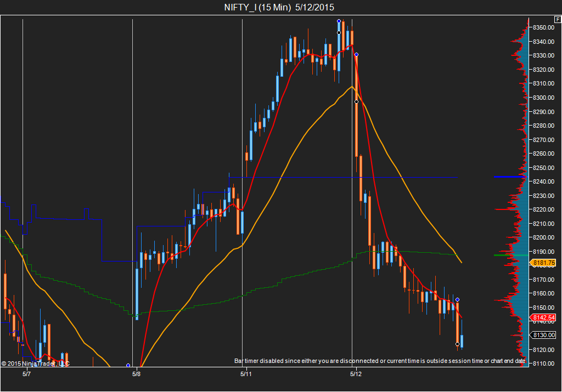The image size is (562, 392).
Task: Select the orange 8181.75 price marker
Action: 543,263
